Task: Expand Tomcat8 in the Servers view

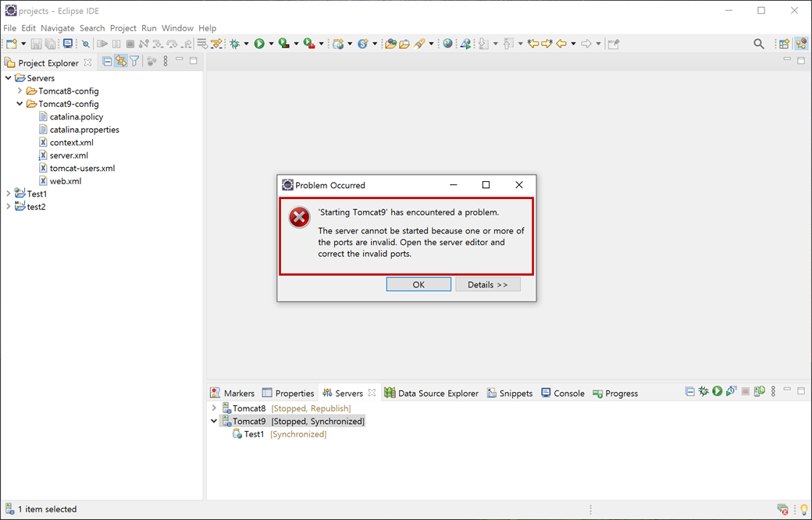Action: tap(214, 408)
